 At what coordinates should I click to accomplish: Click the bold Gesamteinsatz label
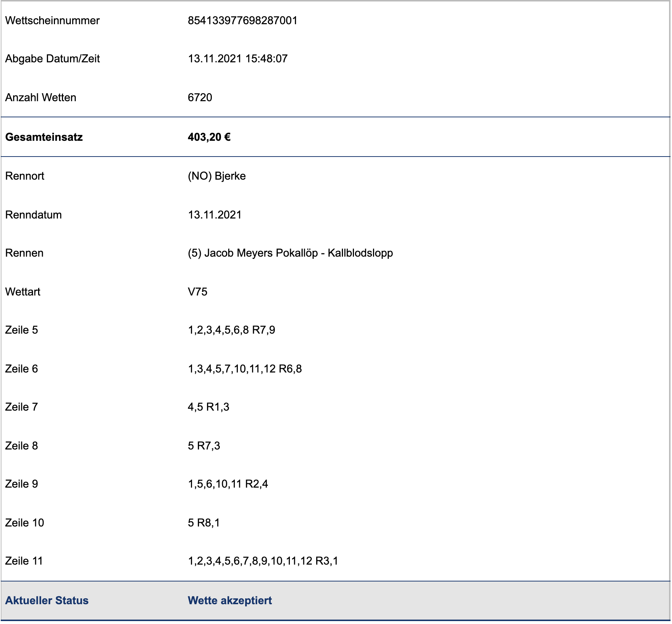coord(44,137)
